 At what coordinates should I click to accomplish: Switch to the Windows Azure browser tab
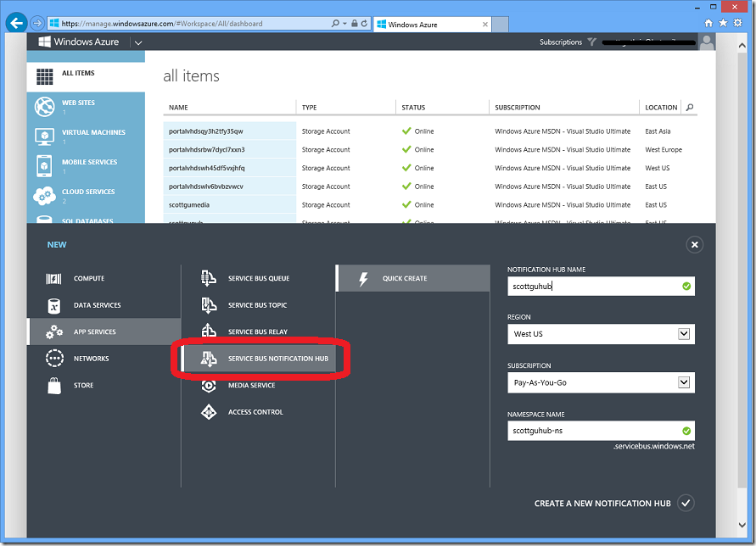[432, 24]
